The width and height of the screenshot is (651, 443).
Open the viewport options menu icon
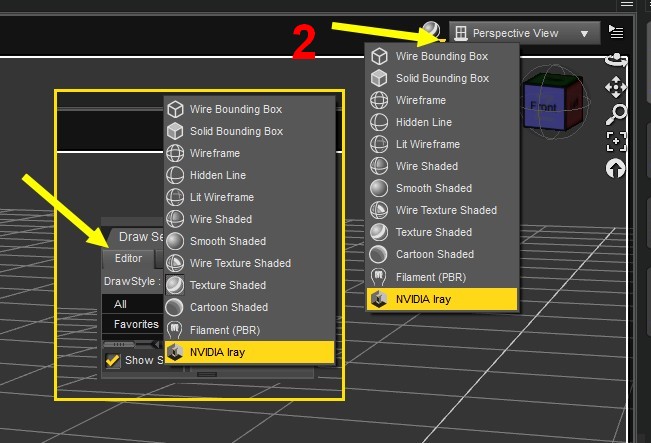tap(616, 32)
